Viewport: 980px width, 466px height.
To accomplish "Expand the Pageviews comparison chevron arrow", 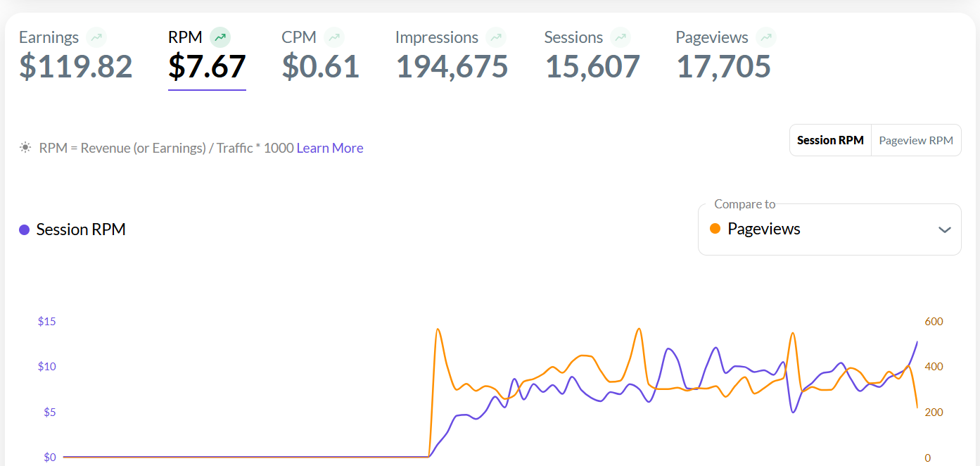I will [x=945, y=229].
